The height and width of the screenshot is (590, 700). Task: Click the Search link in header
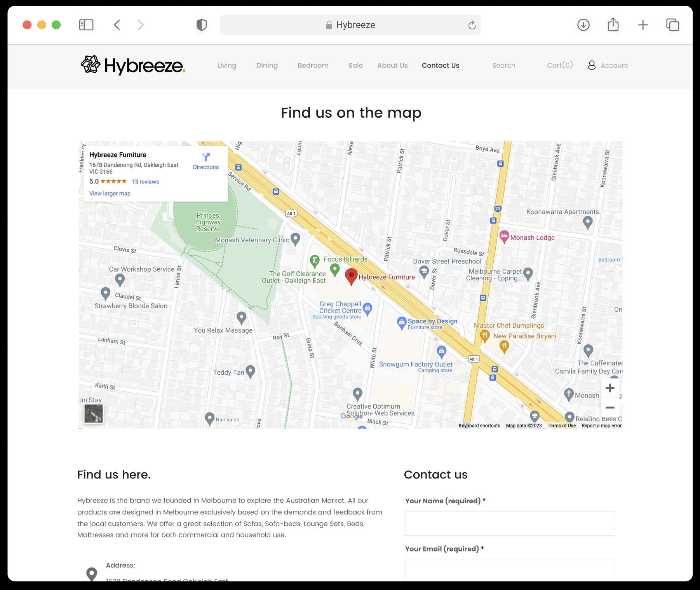503,65
